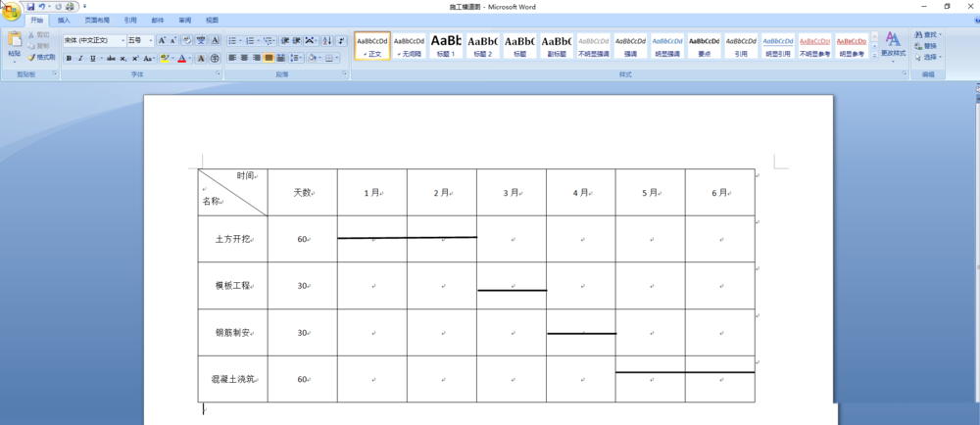
Task: Click the sort icon
Action: coord(328,40)
